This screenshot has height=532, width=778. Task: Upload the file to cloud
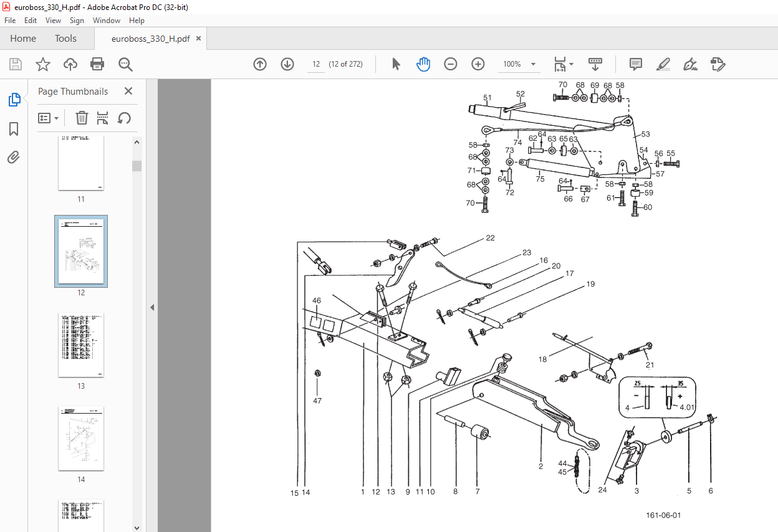(x=70, y=64)
